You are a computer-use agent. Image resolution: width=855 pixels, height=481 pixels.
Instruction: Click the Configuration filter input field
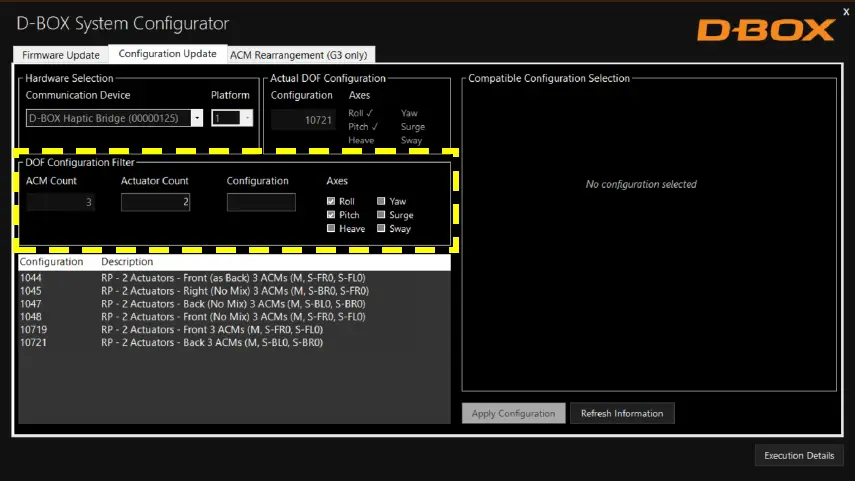click(x=261, y=202)
